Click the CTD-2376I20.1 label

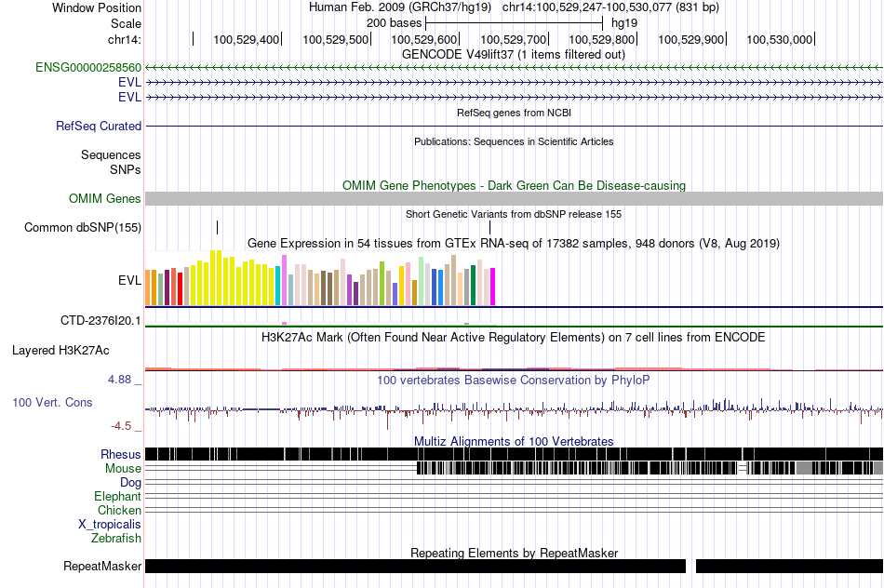click(100, 321)
